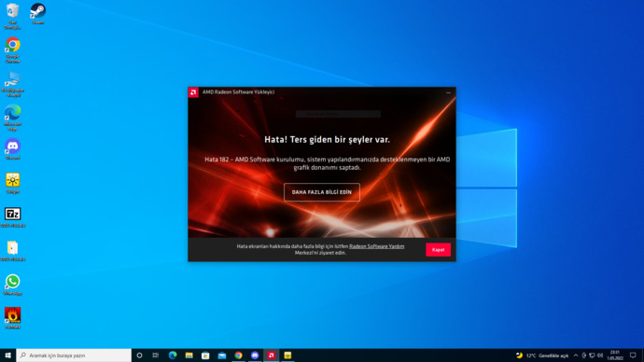Screen dimensions: 644x362
Task: Switch to Google Chrome on the taskbar
Action: click(x=238, y=355)
